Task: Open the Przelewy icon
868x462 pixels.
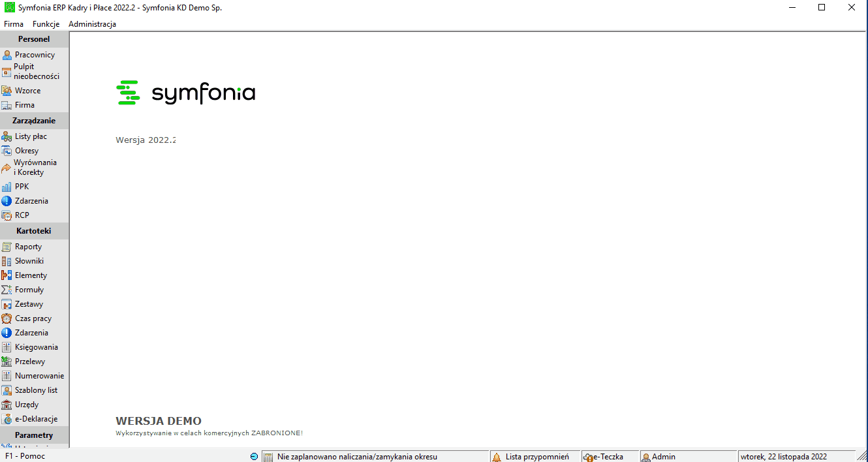Action: [7, 362]
